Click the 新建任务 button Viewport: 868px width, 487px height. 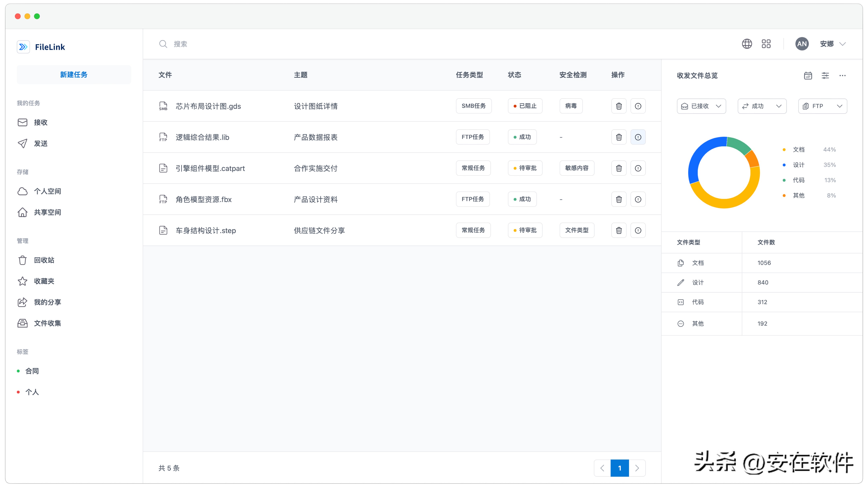pyautogui.click(x=74, y=74)
